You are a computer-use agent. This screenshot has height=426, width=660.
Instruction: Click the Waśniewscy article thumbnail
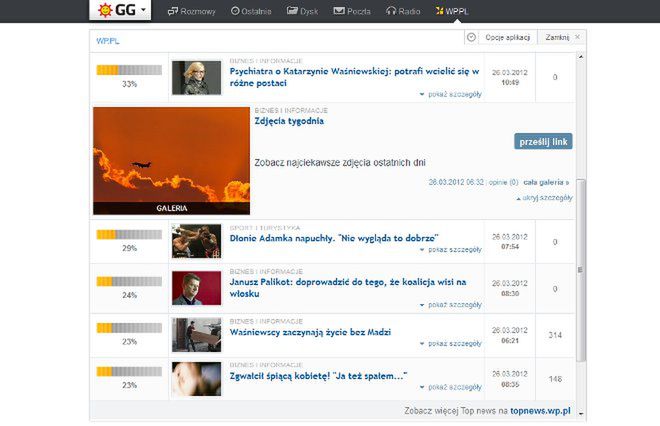(x=197, y=335)
